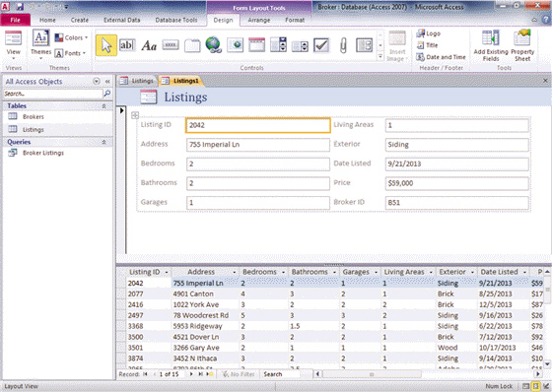Go to the next record
This screenshot has width=552, height=392.
pos(191,374)
